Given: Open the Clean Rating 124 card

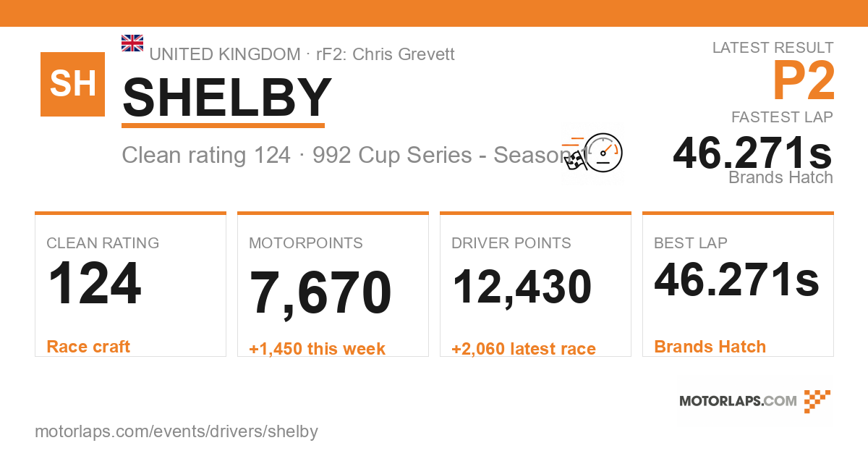Looking at the screenshot, I should 130,284.
